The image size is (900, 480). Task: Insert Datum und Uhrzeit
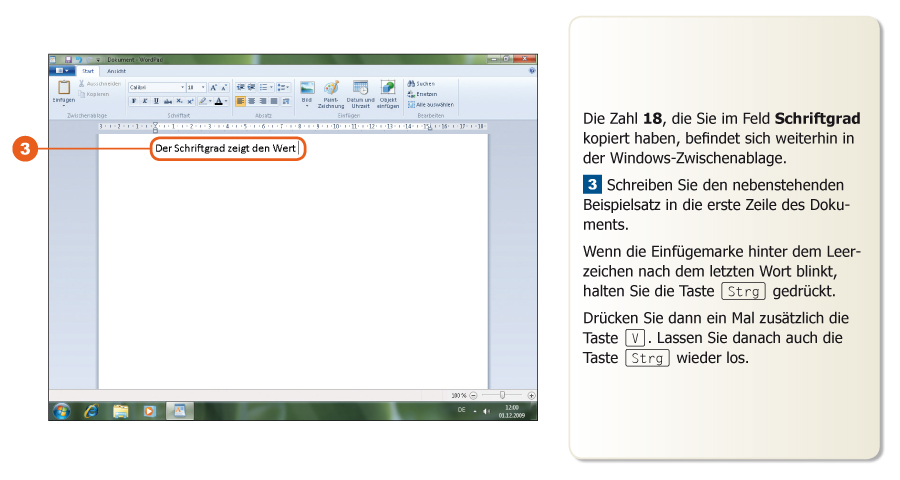[x=360, y=89]
